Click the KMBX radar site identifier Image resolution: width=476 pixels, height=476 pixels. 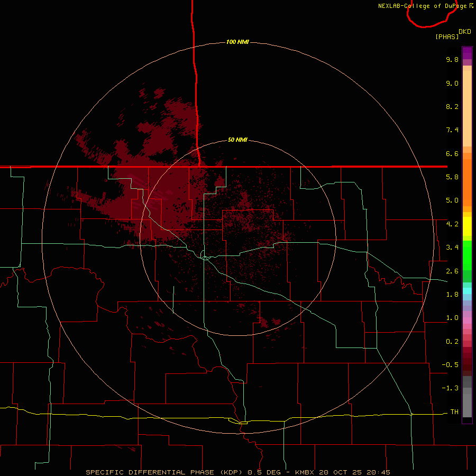(x=305, y=472)
